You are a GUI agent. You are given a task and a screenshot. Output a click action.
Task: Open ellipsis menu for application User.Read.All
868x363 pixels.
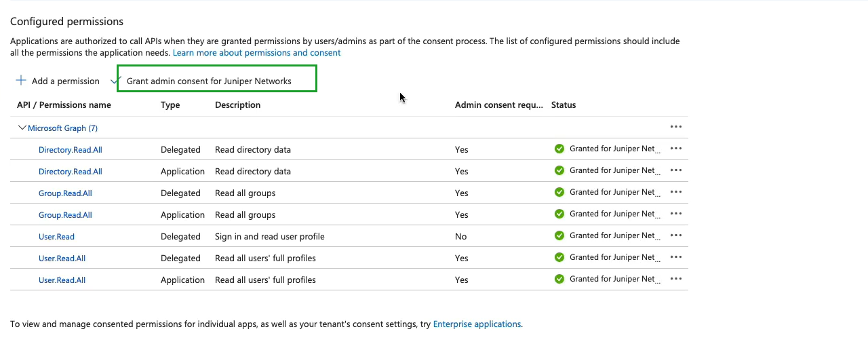[x=675, y=279]
